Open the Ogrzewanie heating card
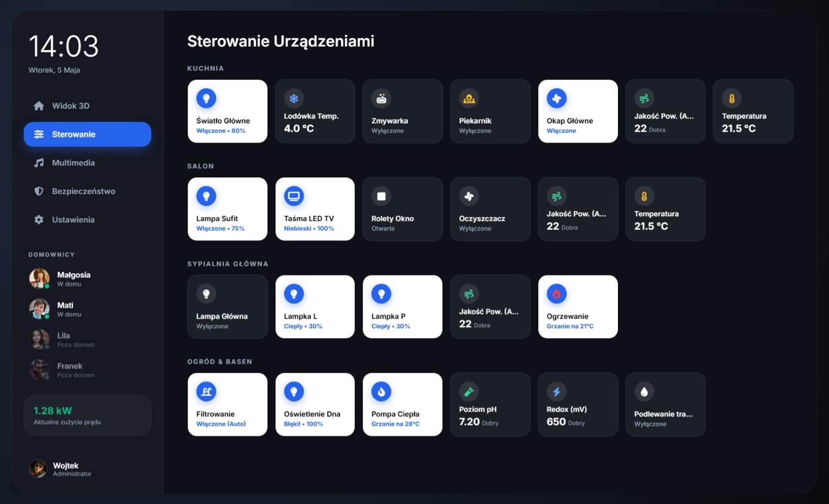The image size is (829, 504). (x=578, y=306)
